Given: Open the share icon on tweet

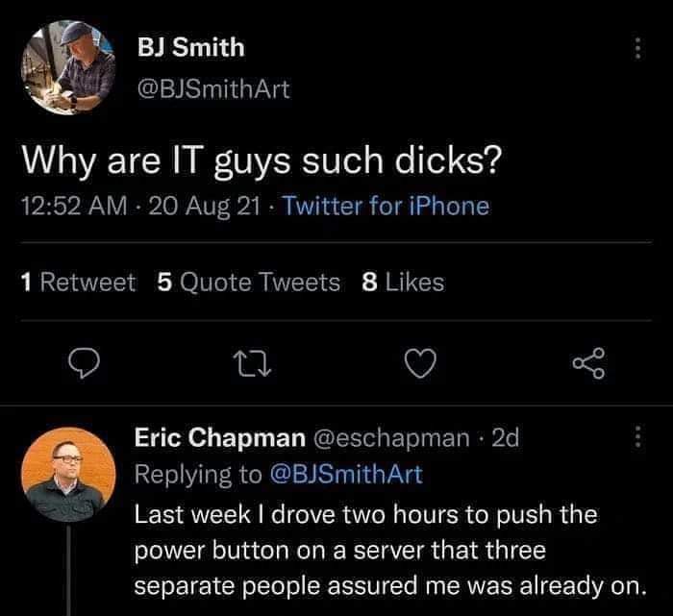Looking at the screenshot, I should click(589, 363).
